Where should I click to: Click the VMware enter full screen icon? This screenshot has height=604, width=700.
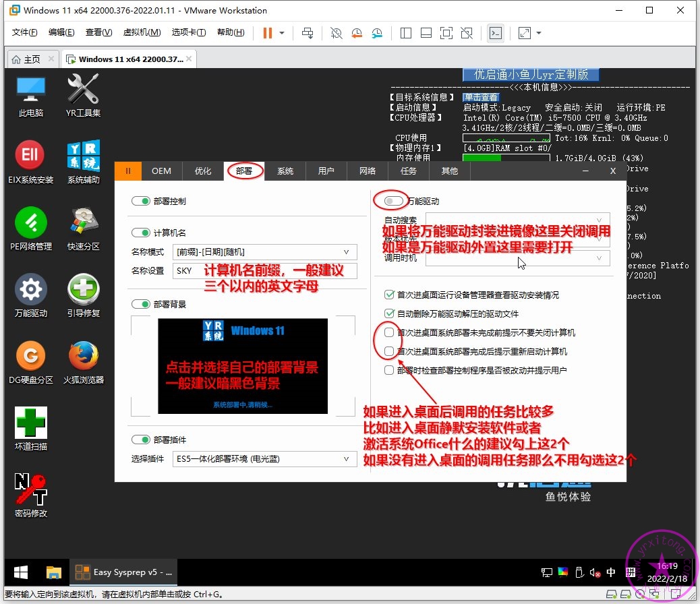tap(446, 32)
